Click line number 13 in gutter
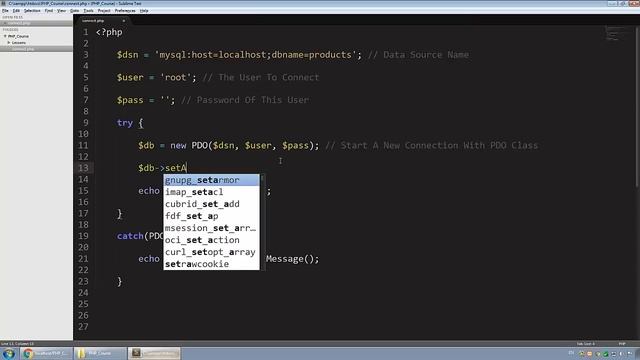 click(83, 168)
